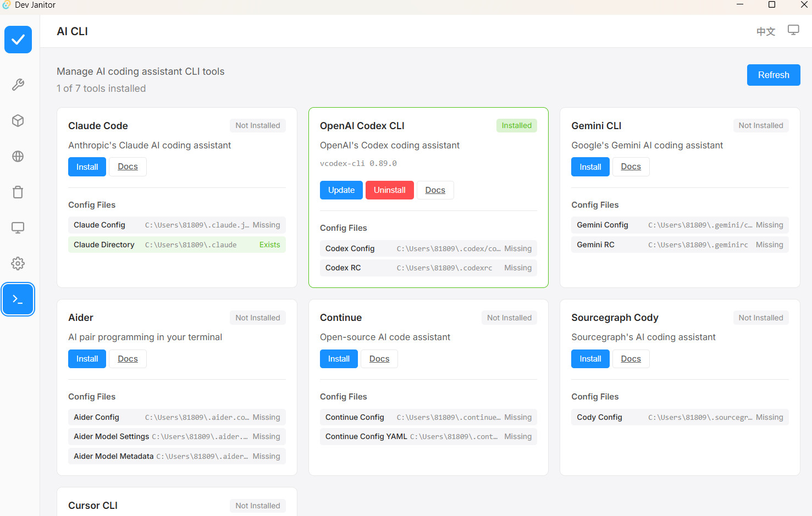Click the Aider Config file row
Screen dimensions: 812x516
(177, 417)
